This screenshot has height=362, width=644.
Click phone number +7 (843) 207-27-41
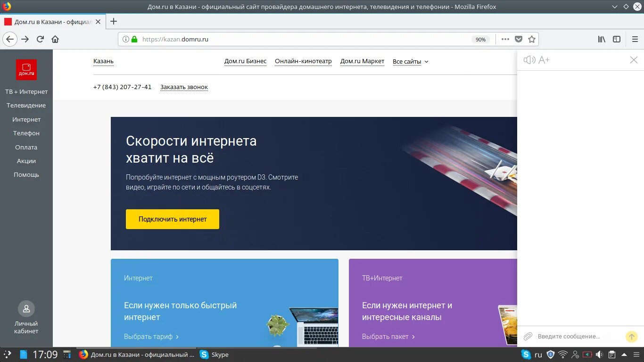click(x=123, y=87)
